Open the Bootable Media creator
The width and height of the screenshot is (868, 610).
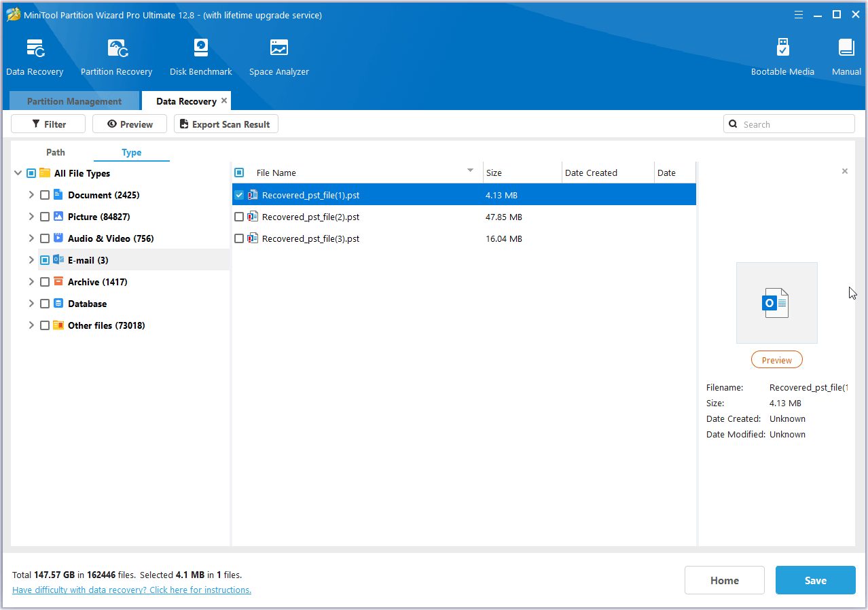point(782,56)
